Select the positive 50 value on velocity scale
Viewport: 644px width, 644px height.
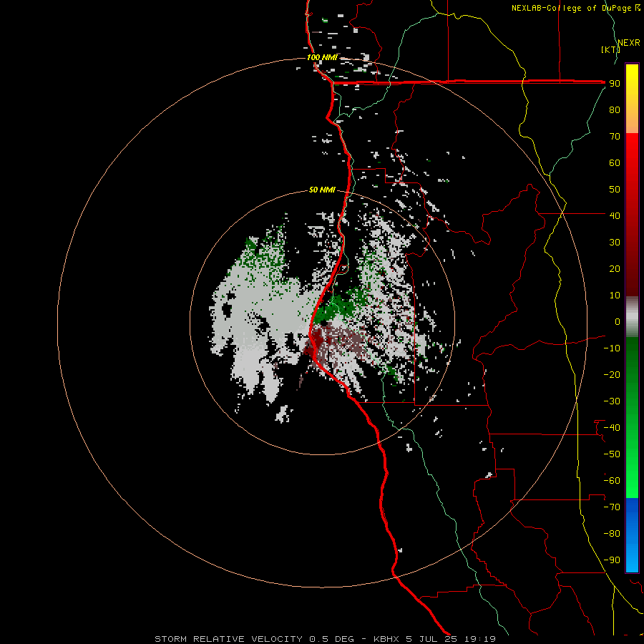coord(615,190)
